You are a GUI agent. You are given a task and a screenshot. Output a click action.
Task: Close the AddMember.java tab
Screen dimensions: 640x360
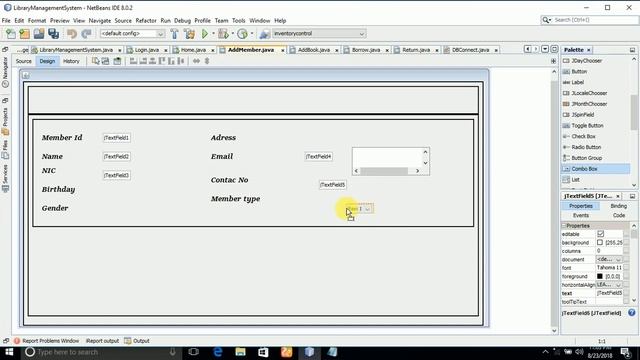tap(282, 50)
